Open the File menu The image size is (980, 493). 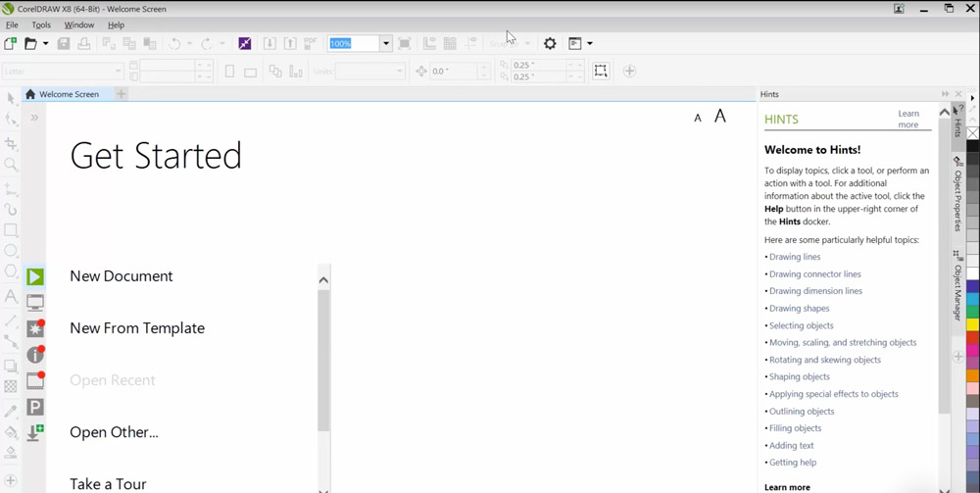[x=12, y=25]
